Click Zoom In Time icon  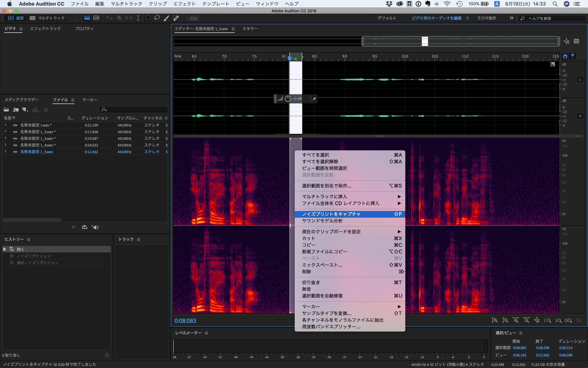pos(516,320)
